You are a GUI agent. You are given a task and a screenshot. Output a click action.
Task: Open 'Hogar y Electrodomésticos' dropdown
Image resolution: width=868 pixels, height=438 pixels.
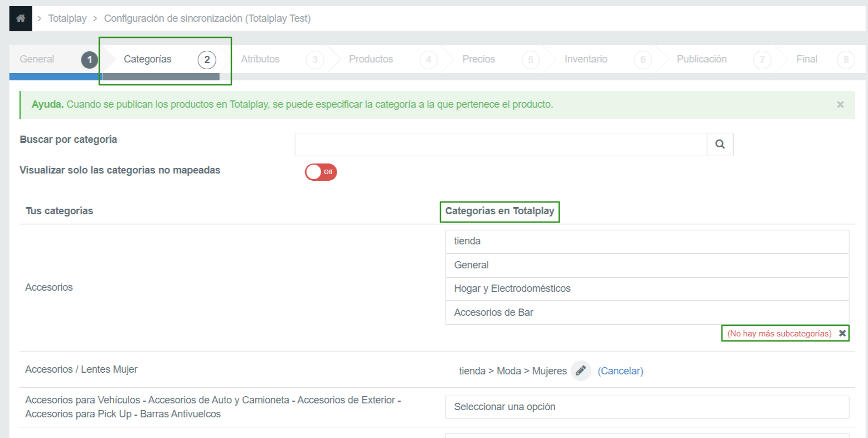point(647,288)
